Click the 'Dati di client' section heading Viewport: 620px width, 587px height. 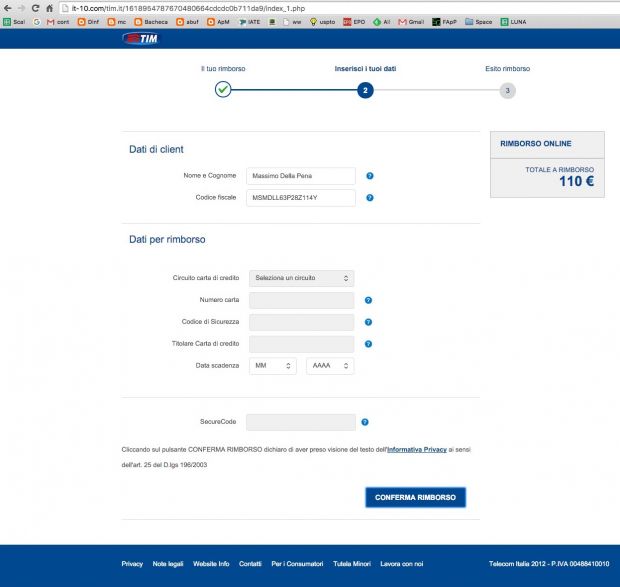tap(156, 149)
